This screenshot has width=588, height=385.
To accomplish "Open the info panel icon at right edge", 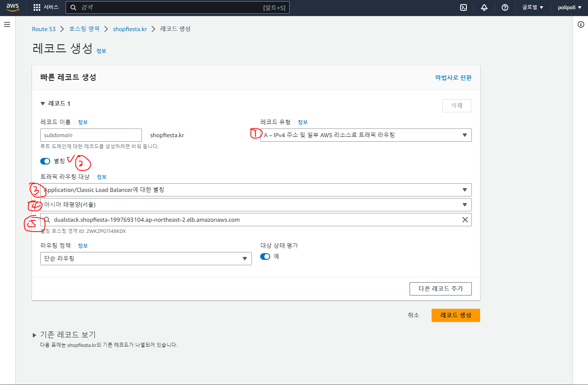I will pyautogui.click(x=581, y=24).
